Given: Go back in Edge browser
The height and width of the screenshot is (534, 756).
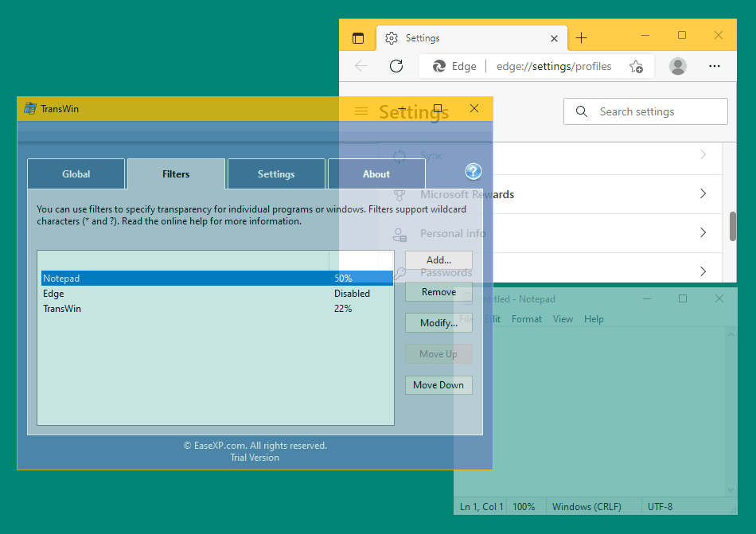Looking at the screenshot, I should click(x=361, y=66).
